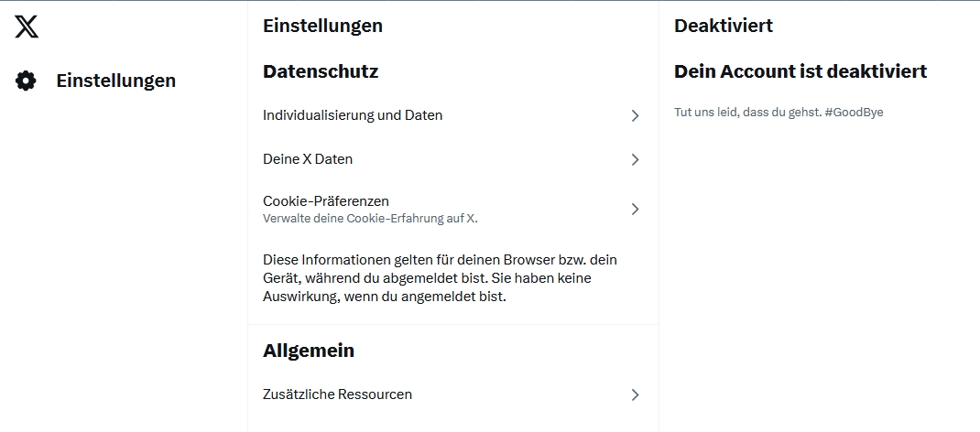Click the Allgemein section heading
Screen dimensions: 980x432
pos(309,351)
